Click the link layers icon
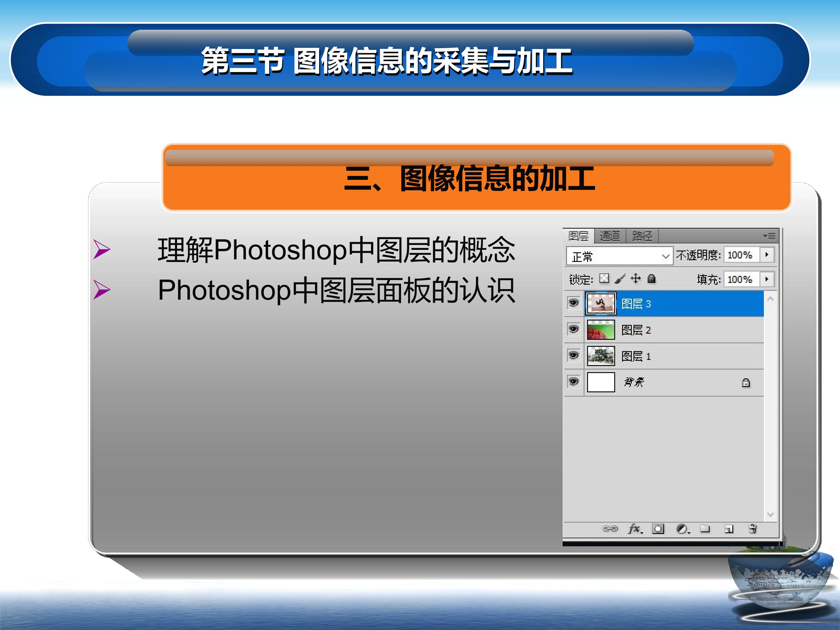The image size is (840, 630). point(610,528)
